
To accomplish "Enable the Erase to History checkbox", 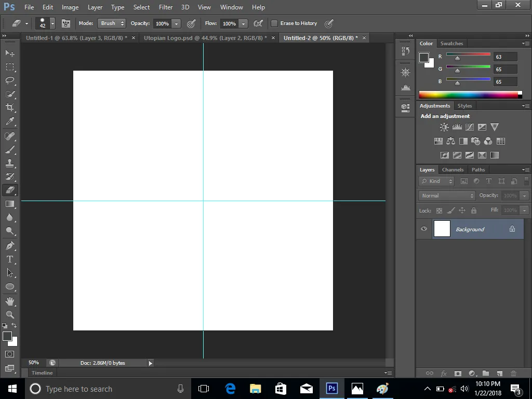I will coord(274,23).
